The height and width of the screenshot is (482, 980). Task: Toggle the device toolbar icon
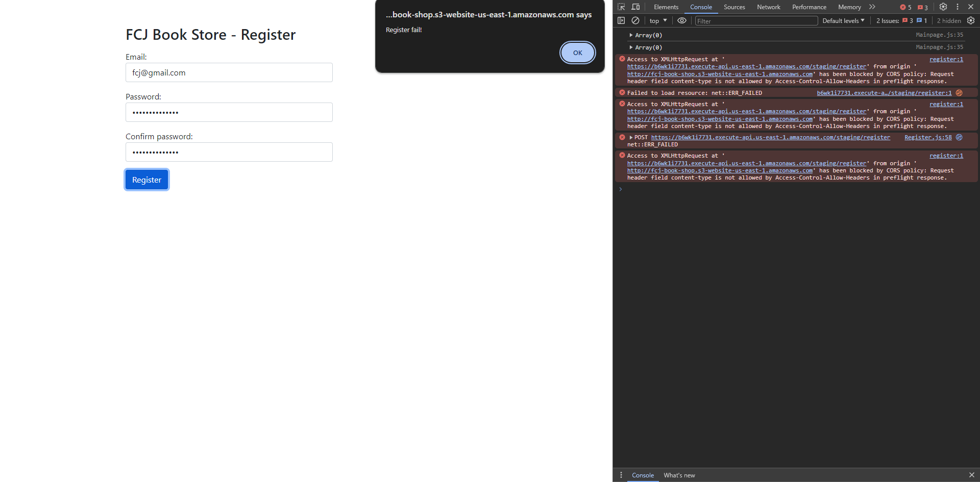(635, 7)
